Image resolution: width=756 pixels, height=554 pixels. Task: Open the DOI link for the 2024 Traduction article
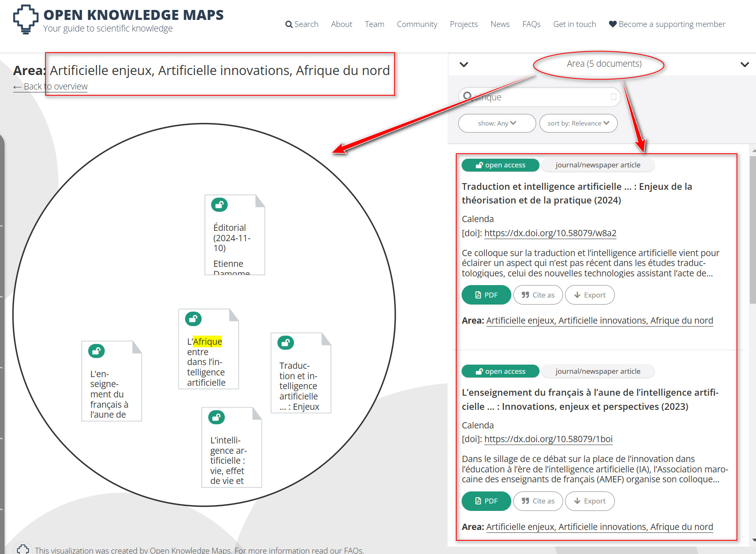coord(550,233)
